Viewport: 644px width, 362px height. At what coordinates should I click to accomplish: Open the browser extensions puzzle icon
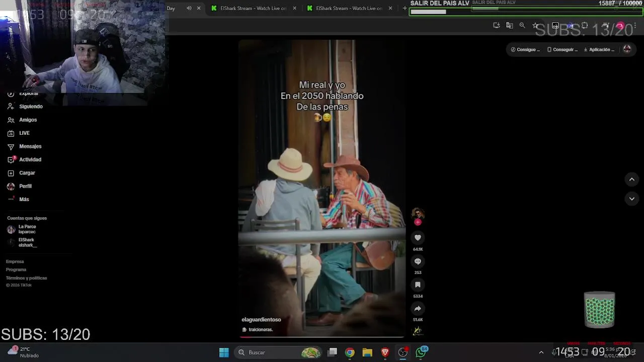(x=585, y=25)
